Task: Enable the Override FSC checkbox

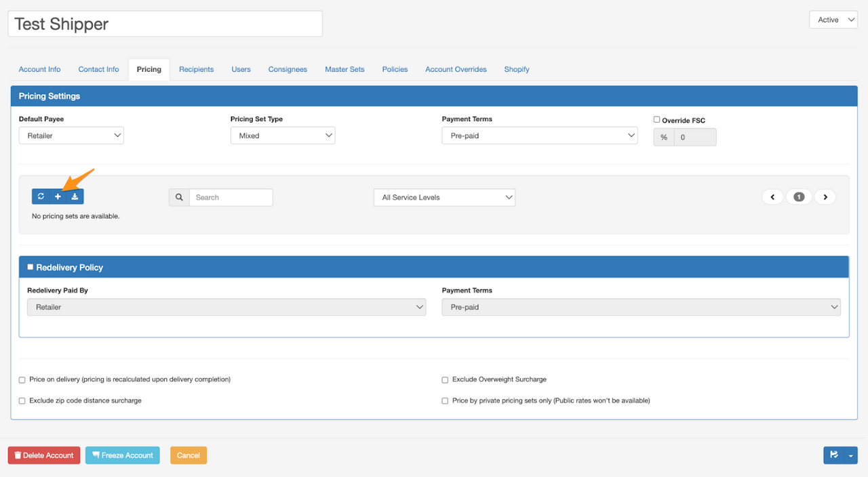Action: click(x=656, y=119)
